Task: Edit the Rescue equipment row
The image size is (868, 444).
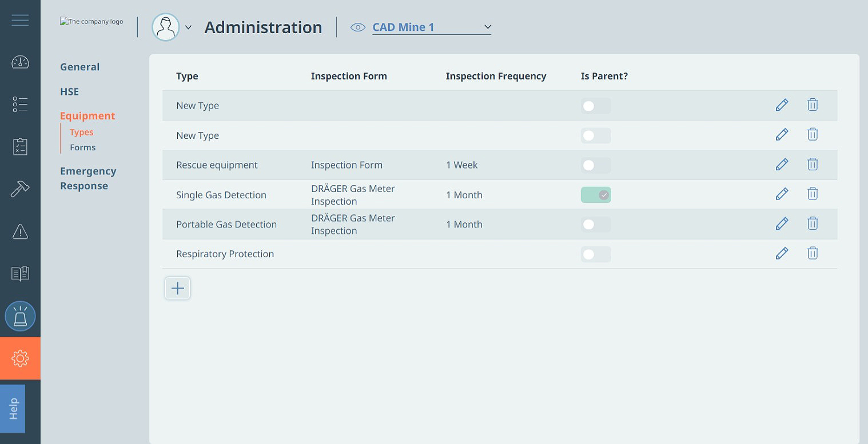Action: [782, 165]
